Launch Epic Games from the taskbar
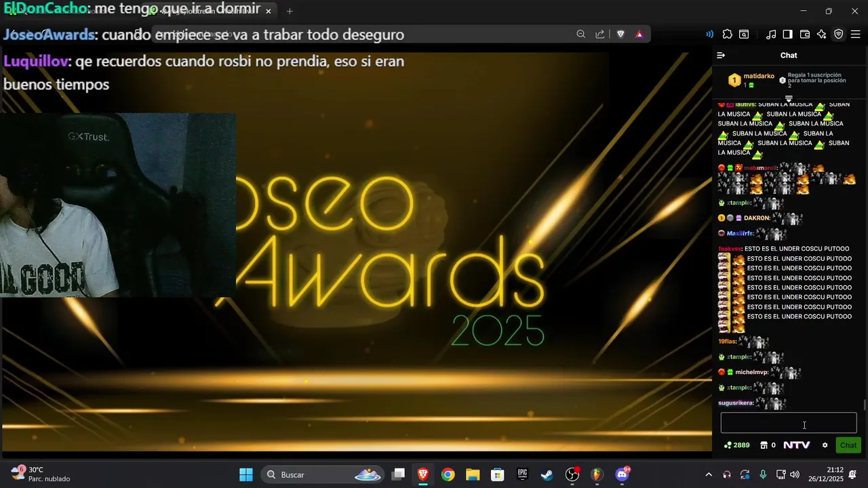 [522, 474]
